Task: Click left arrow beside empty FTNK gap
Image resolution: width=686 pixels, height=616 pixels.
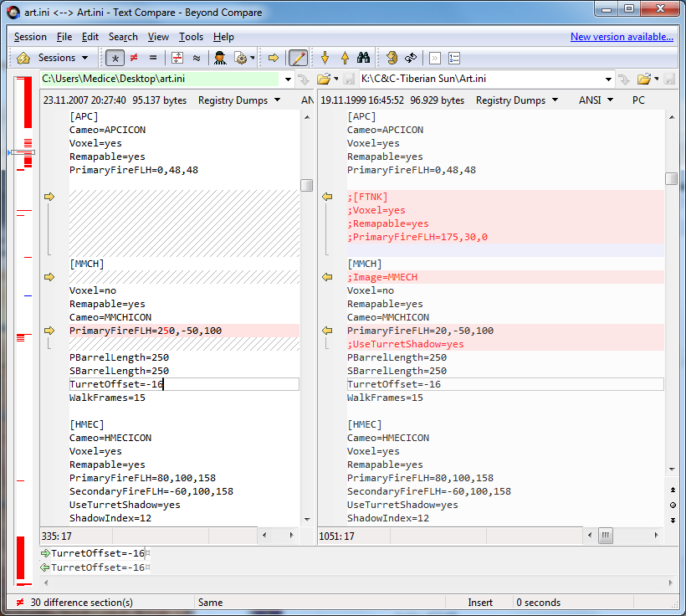Action: 49,197
